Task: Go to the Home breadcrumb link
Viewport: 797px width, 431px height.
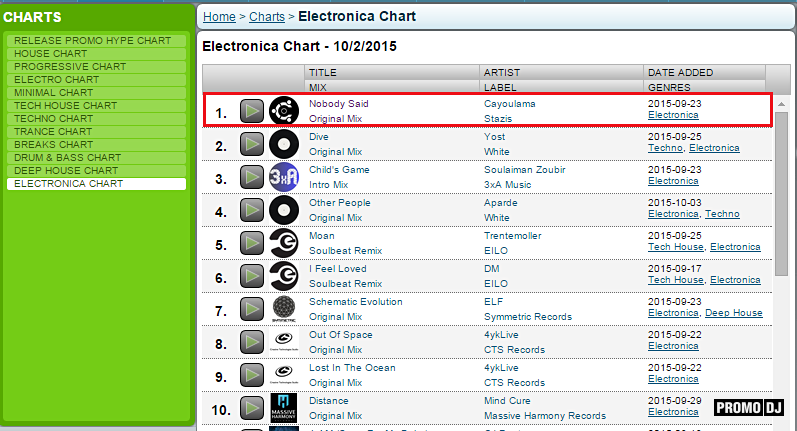Action: (219, 17)
